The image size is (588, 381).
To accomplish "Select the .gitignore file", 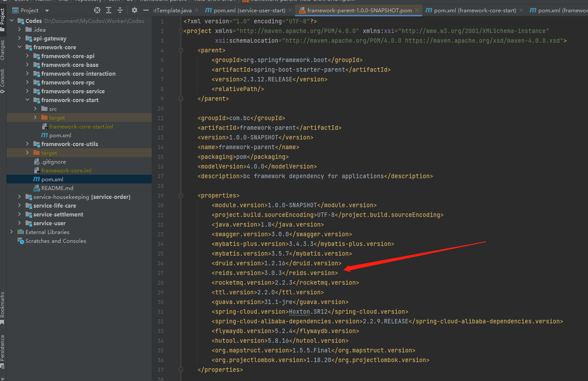I will pos(54,161).
